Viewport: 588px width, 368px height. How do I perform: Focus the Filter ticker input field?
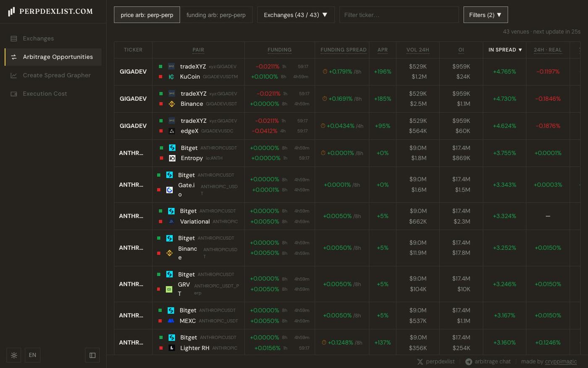click(x=399, y=15)
